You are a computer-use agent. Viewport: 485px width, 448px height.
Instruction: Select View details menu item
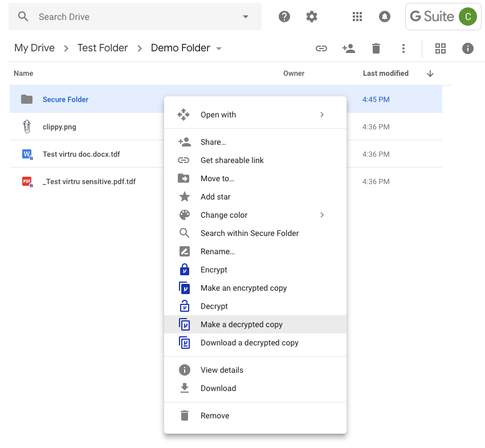255,370
